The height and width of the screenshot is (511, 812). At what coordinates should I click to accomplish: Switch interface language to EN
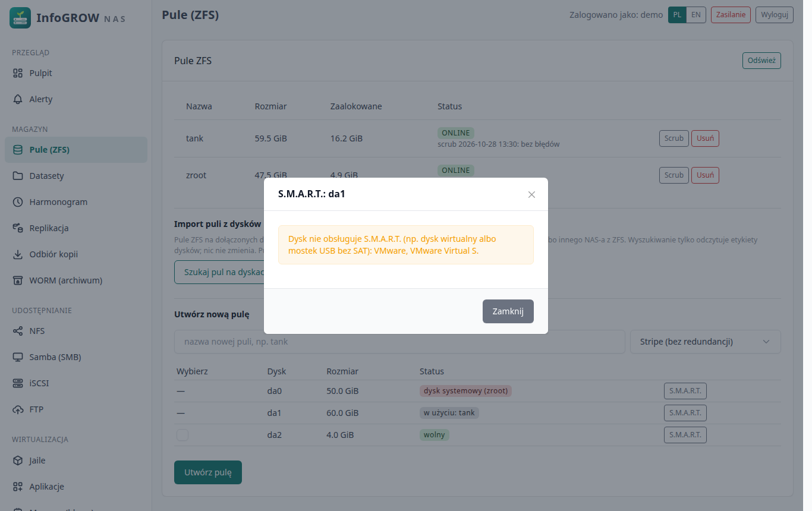coord(696,15)
